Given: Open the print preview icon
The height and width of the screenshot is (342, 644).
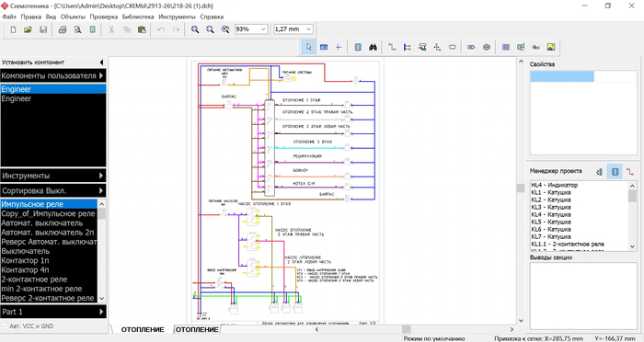Looking at the screenshot, I should (77, 29).
